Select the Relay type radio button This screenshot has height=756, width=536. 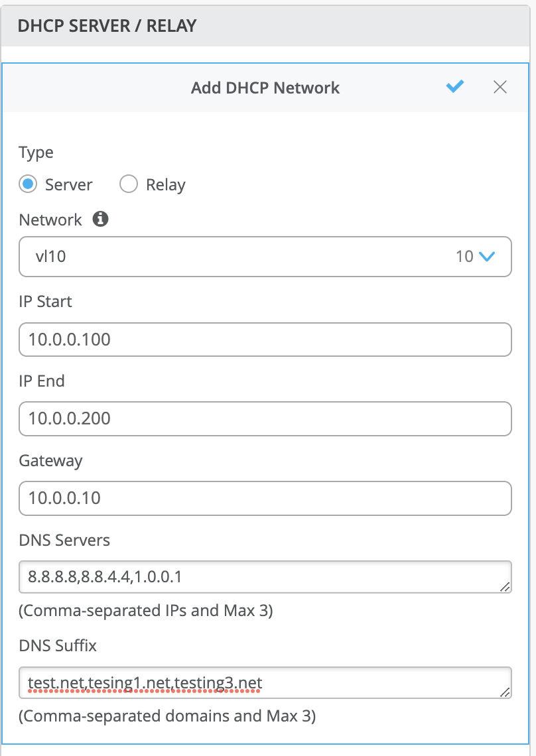pyautogui.click(x=128, y=184)
